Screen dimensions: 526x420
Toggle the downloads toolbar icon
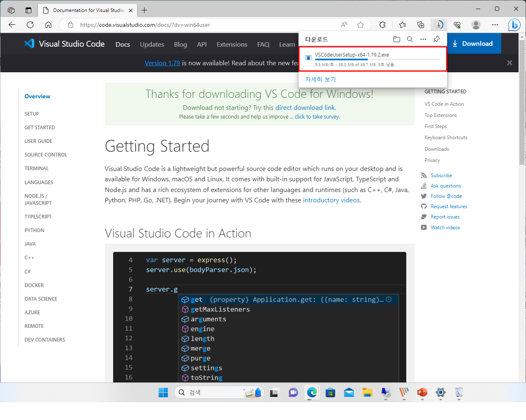(x=439, y=25)
